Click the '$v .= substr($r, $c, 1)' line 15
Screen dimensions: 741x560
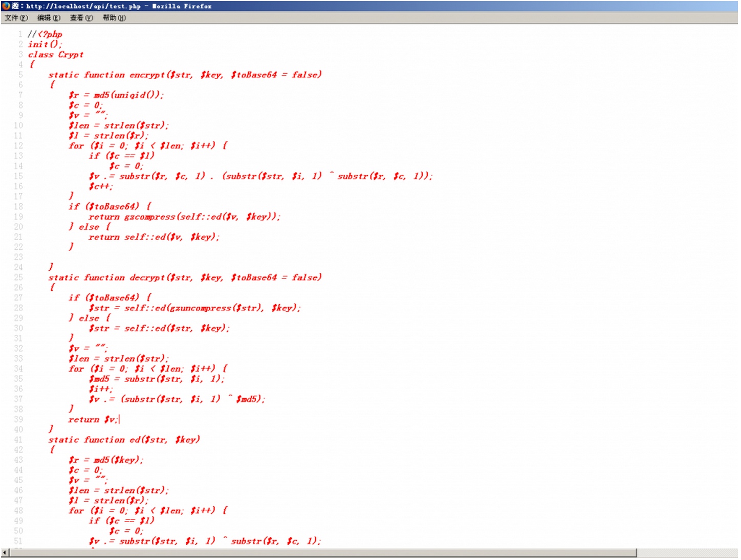pyautogui.click(x=261, y=176)
